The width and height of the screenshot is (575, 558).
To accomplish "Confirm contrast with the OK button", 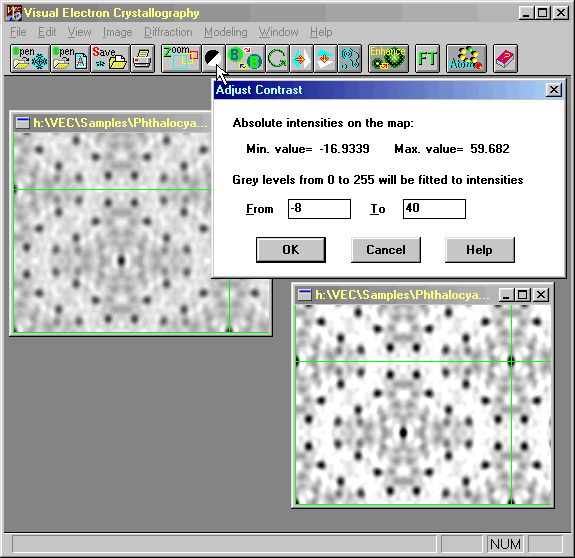I will (290, 250).
